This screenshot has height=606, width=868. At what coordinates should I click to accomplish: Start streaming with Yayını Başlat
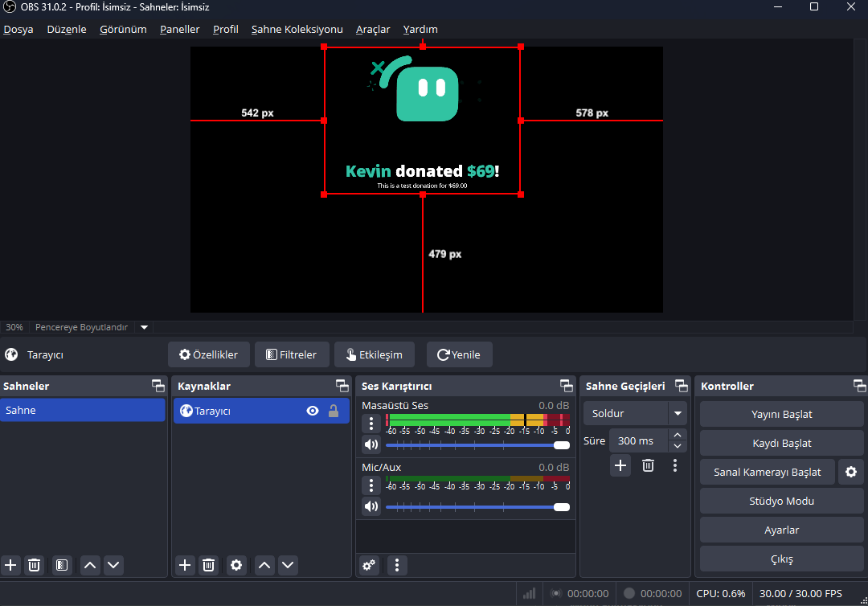pos(782,414)
